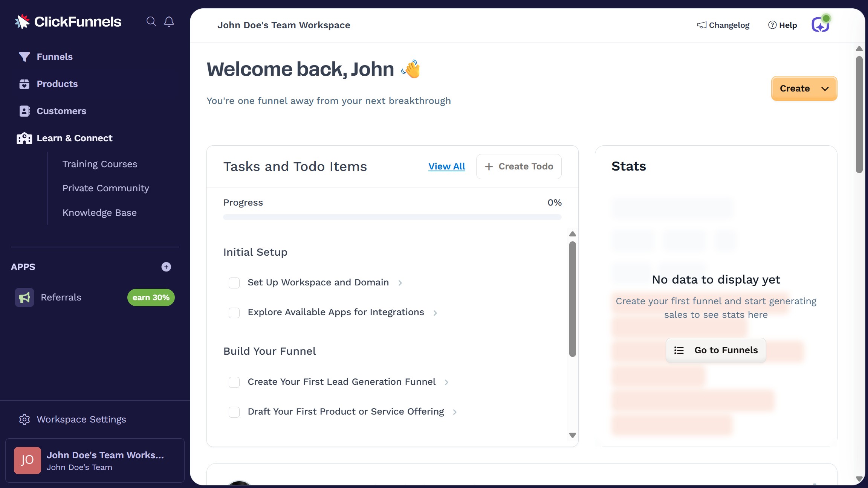The width and height of the screenshot is (868, 488).
Task: Select Funnels in the sidebar
Action: point(55,56)
